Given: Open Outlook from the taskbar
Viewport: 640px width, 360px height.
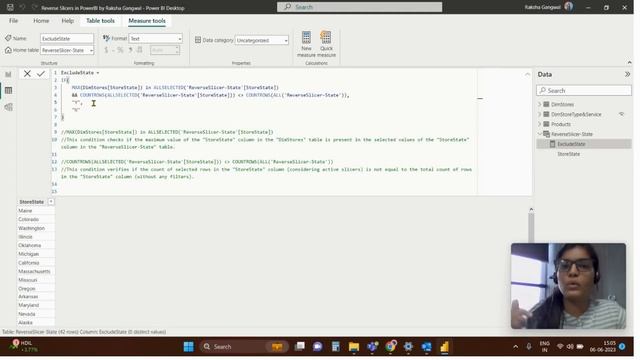Looking at the screenshot, I should [x=427, y=347].
